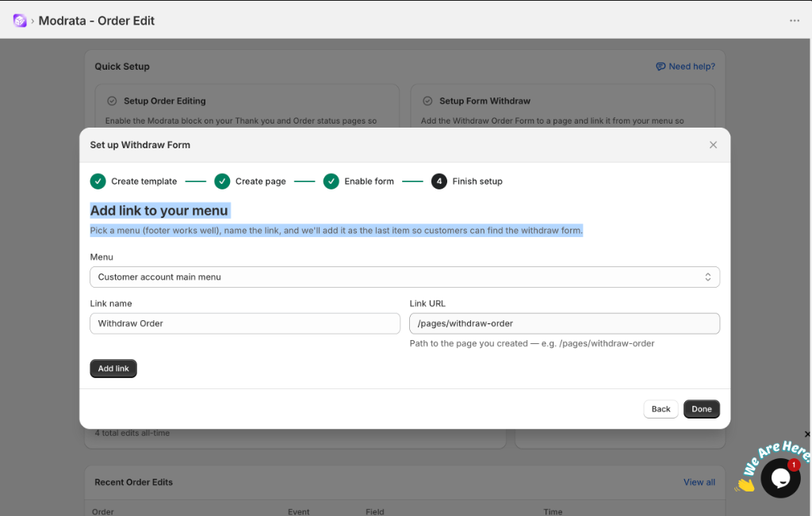This screenshot has width=812, height=516.
Task: Open the Need help? link
Action: [x=686, y=67]
